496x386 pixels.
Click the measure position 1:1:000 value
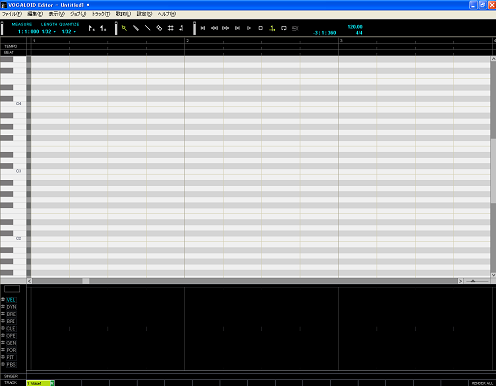pyautogui.click(x=28, y=31)
